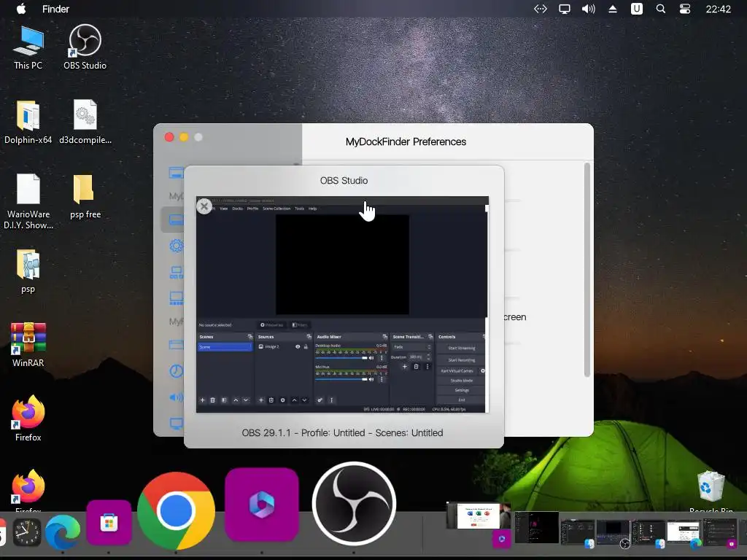Open the speaker volume section in Preferences sidebar
747x560 pixels.
(x=177, y=397)
